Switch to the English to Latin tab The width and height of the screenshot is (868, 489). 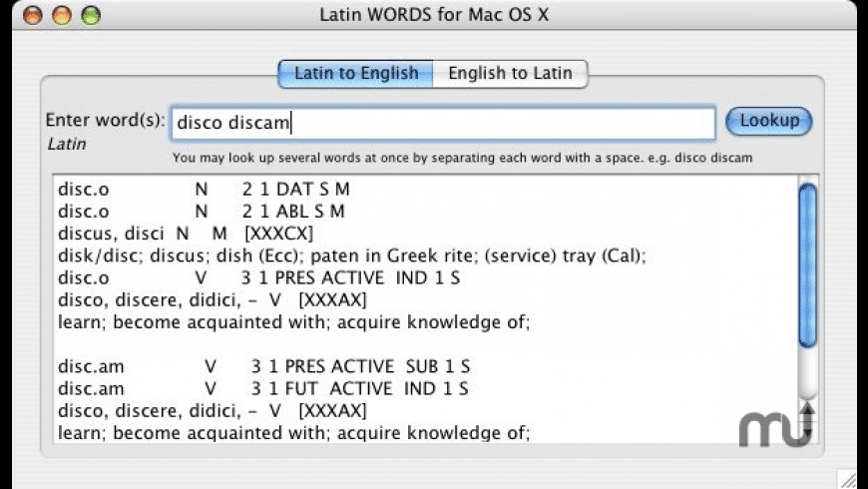[x=510, y=74]
